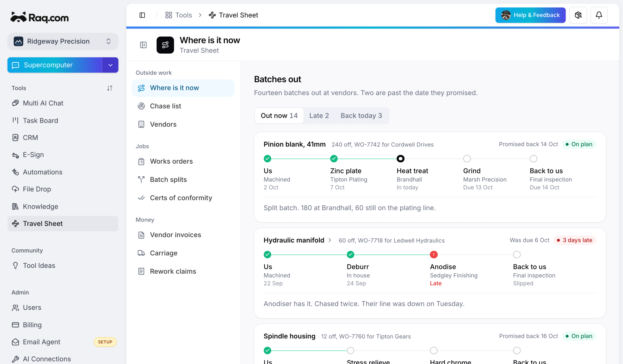Click the Grind pending step marker

click(467, 159)
